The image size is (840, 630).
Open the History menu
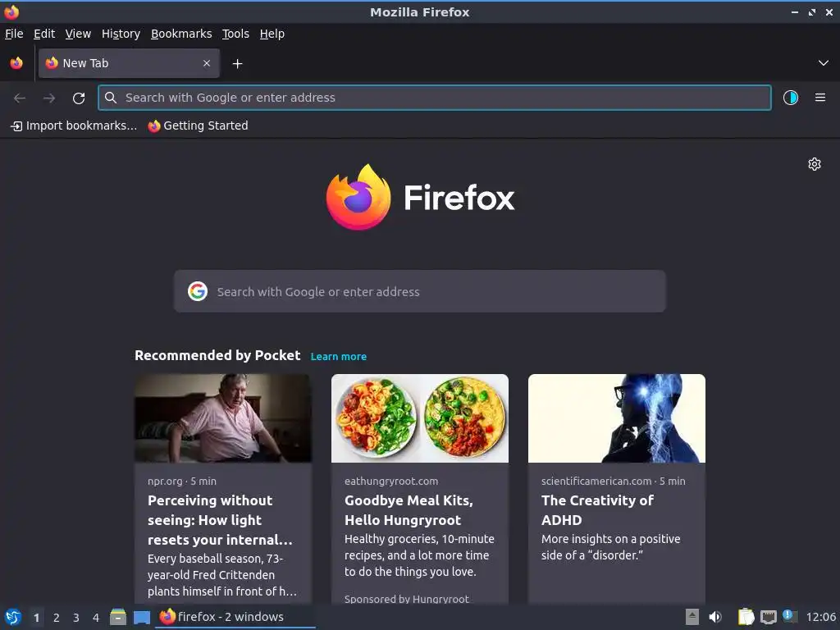[x=121, y=34]
